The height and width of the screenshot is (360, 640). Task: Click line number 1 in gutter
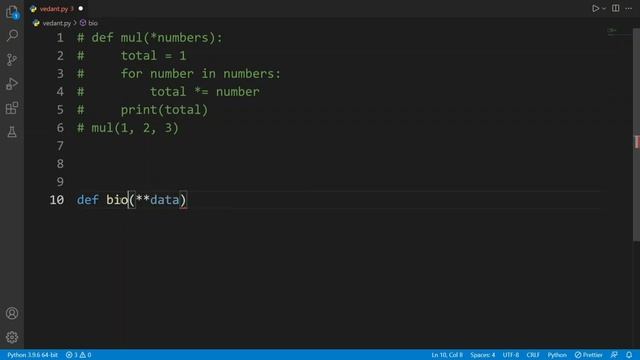pos(60,38)
